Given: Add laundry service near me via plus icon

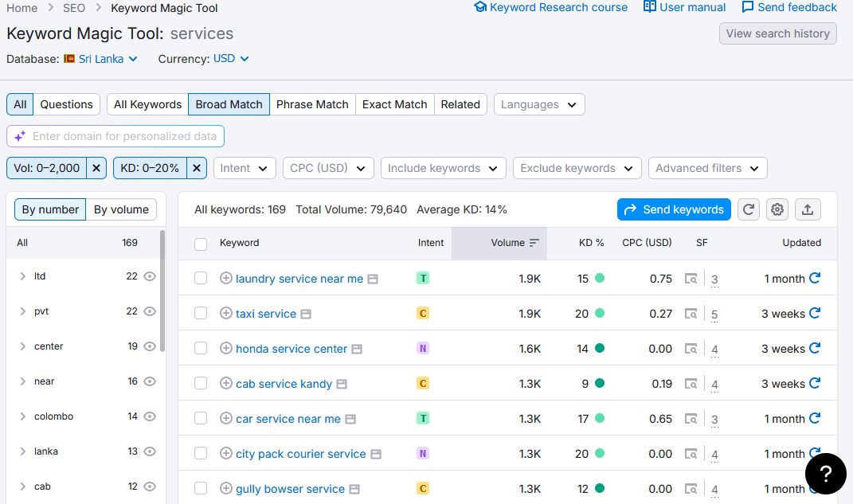Looking at the screenshot, I should [225, 279].
